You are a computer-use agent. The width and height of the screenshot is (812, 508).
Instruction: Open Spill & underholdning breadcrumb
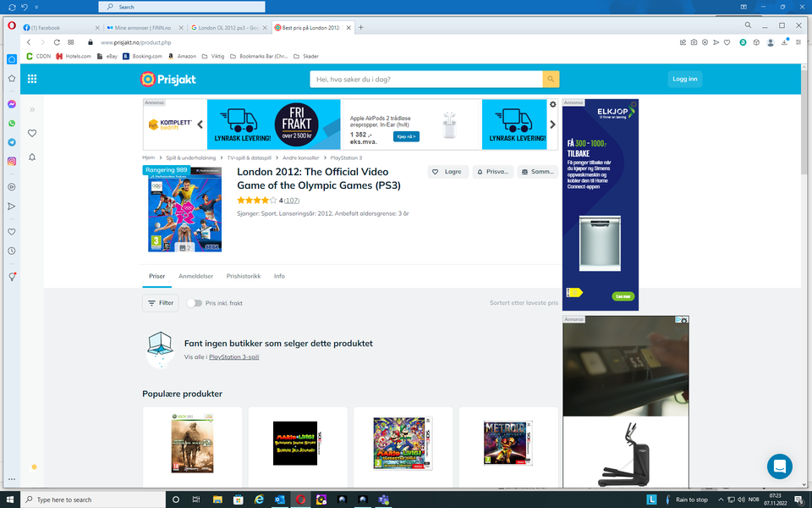point(190,157)
